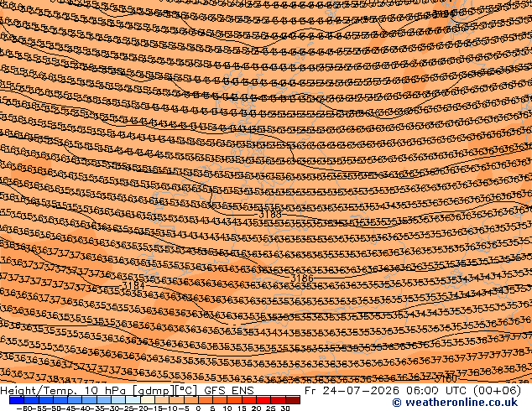Click the [gdmp] unit label
The height and width of the screenshot is (411, 532).
(x=153, y=391)
